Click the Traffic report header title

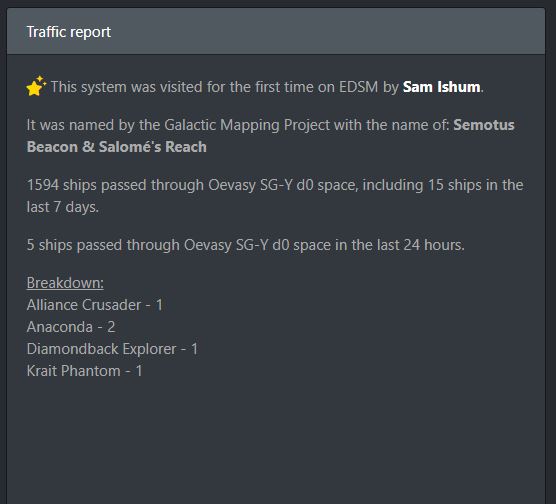(69, 32)
